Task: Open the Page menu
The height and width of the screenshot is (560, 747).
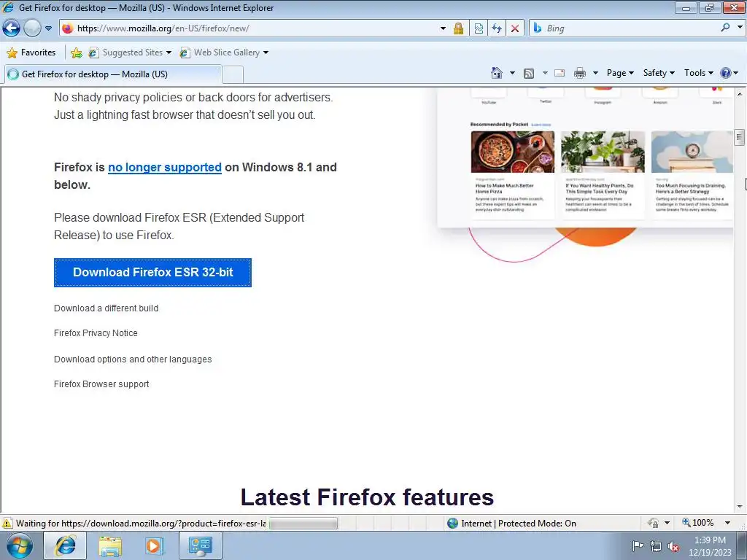Action: tap(620, 73)
